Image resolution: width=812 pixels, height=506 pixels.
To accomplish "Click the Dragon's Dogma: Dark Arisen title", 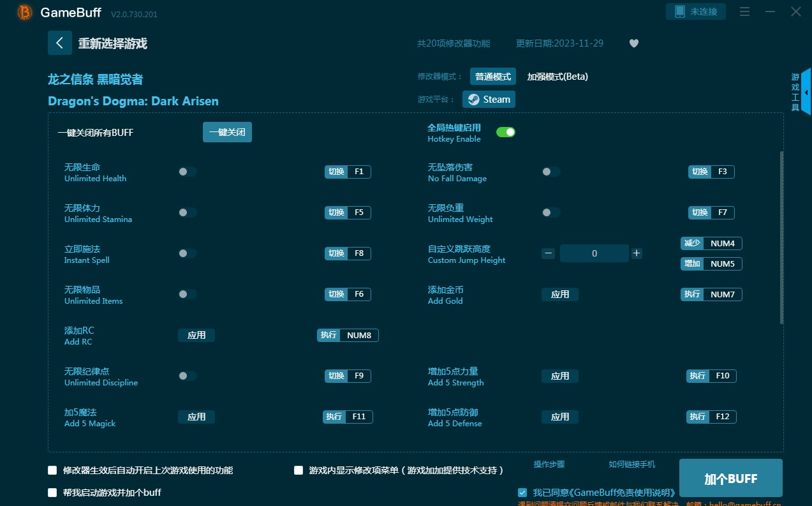I will click(x=133, y=101).
